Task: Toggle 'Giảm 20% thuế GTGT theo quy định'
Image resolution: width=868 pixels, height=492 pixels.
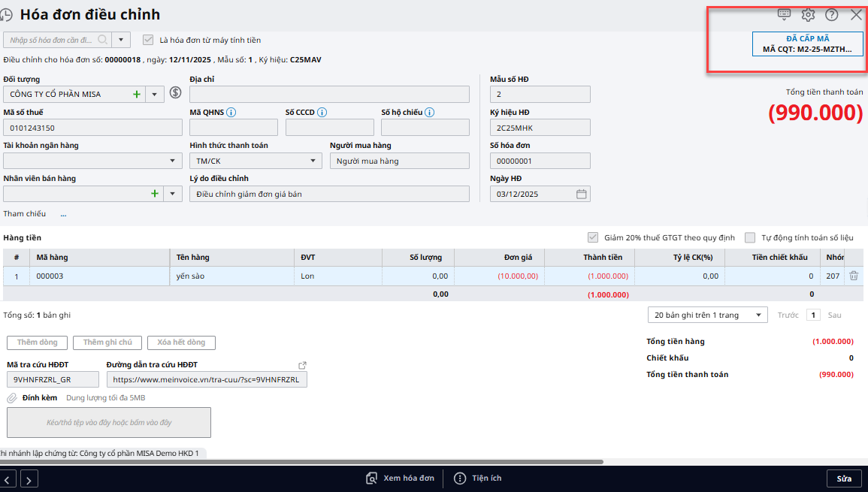Action: click(x=594, y=237)
